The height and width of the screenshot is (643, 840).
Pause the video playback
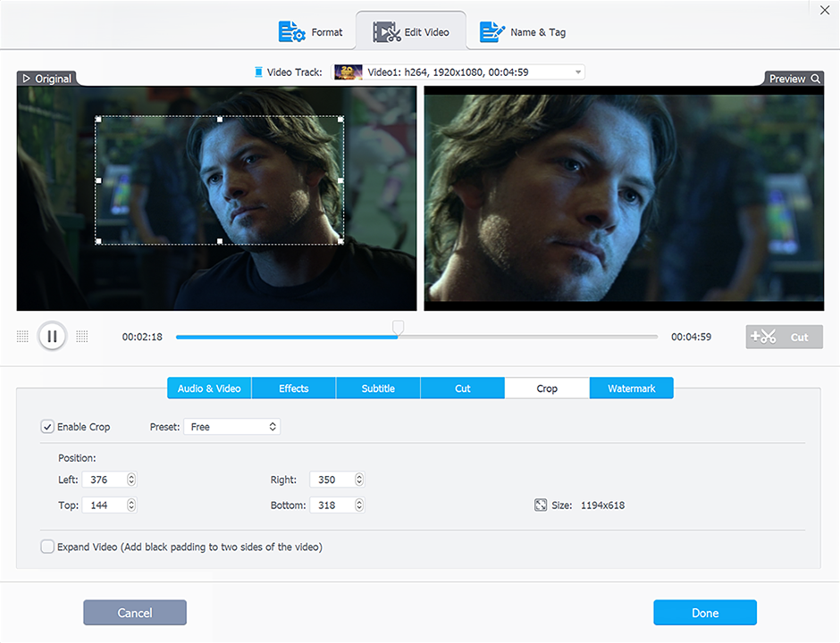[x=52, y=336]
